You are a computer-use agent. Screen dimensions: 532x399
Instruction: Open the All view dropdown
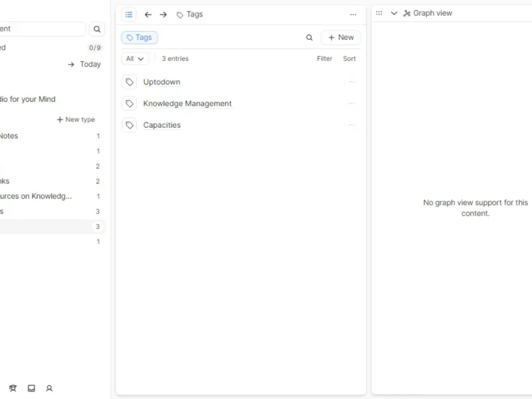[135, 59]
